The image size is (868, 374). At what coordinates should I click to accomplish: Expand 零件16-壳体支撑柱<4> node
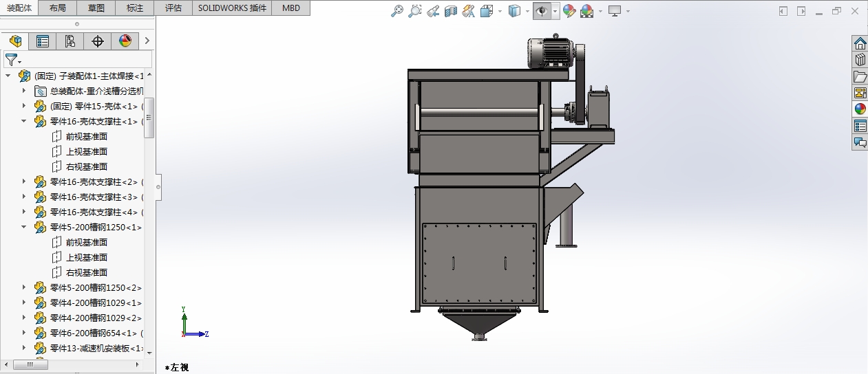[x=23, y=212]
